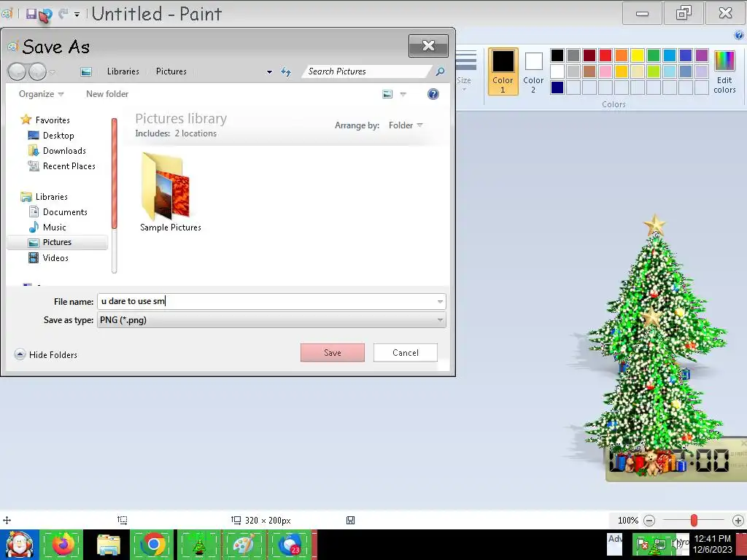
Task: Click the zoom out minus button
Action: click(649, 521)
